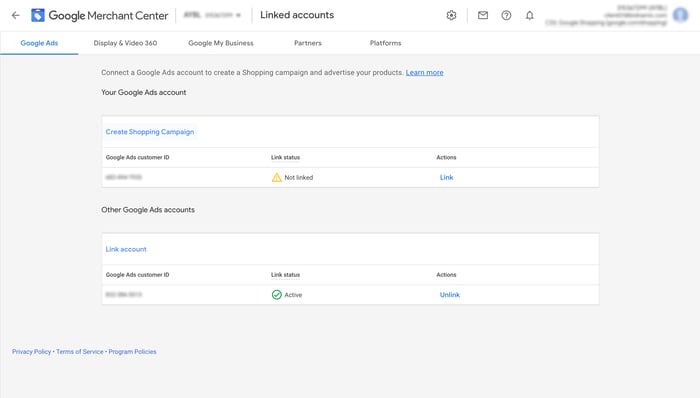The height and width of the screenshot is (398, 700).
Task: Click the Google Merchant Center title text
Action: tap(108, 15)
